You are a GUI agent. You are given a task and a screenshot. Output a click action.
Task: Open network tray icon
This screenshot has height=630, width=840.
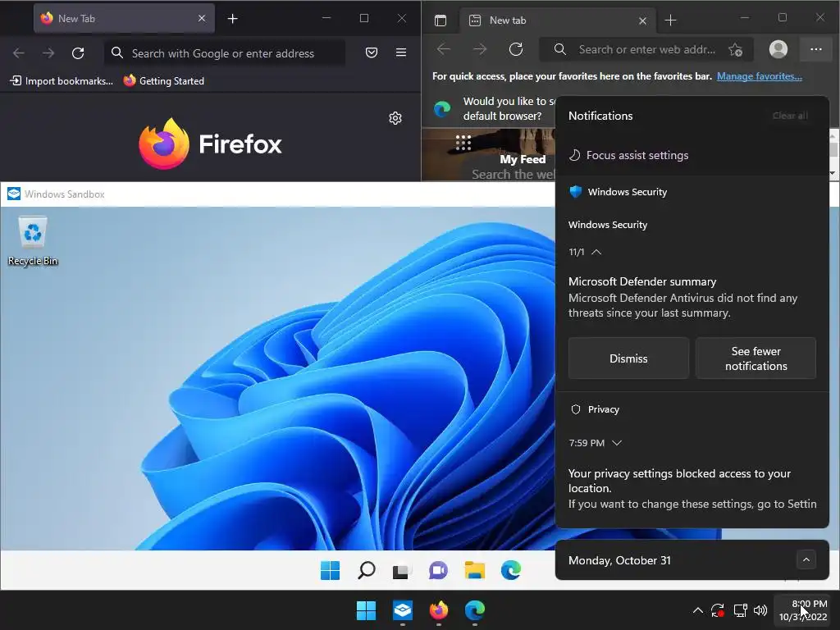tap(741, 610)
